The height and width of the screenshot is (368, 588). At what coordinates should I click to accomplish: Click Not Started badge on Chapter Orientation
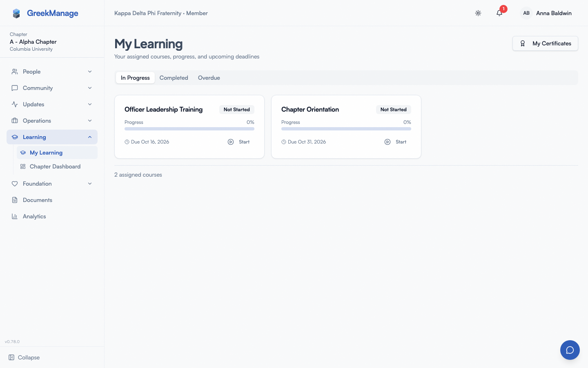click(394, 110)
